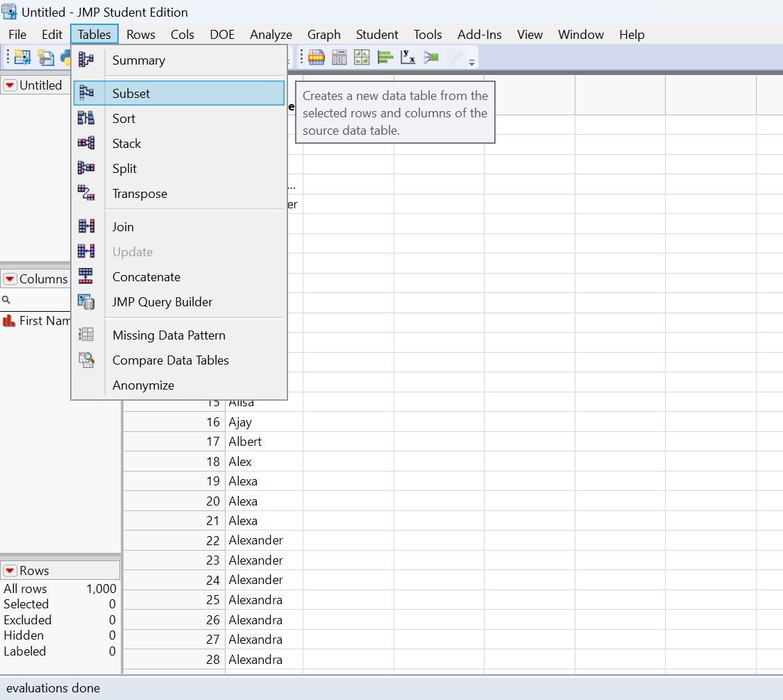Image resolution: width=783 pixels, height=700 pixels.
Task: Click the cell containing Albert
Action: (245, 442)
